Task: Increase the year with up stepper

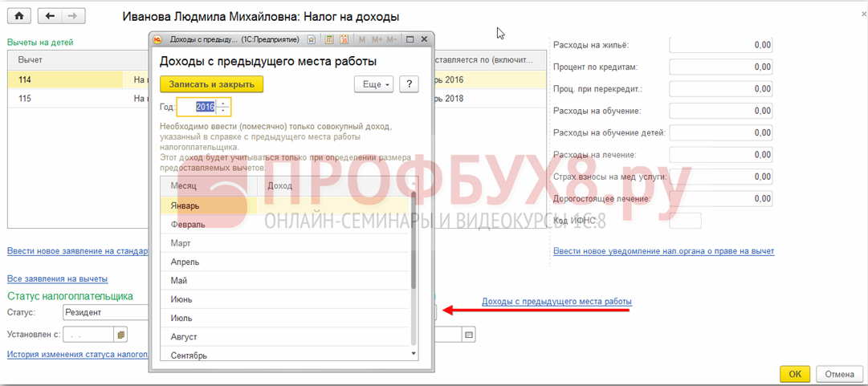Action: click(223, 104)
